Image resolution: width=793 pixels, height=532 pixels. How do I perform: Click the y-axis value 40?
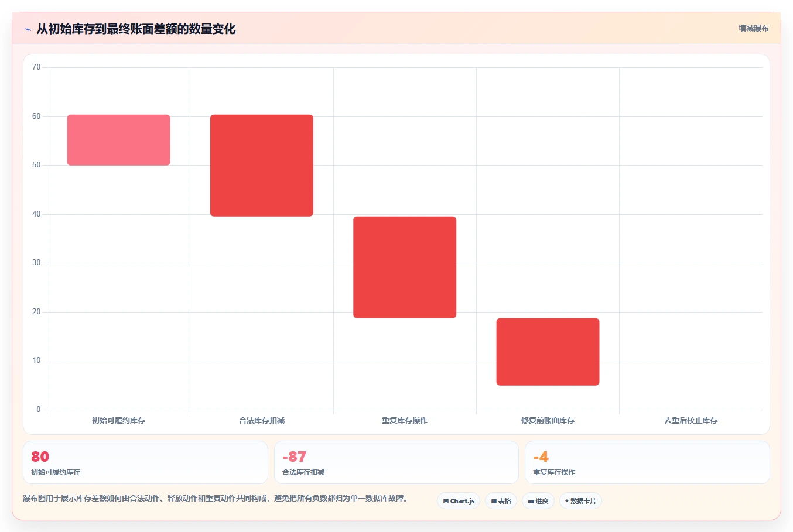click(36, 214)
